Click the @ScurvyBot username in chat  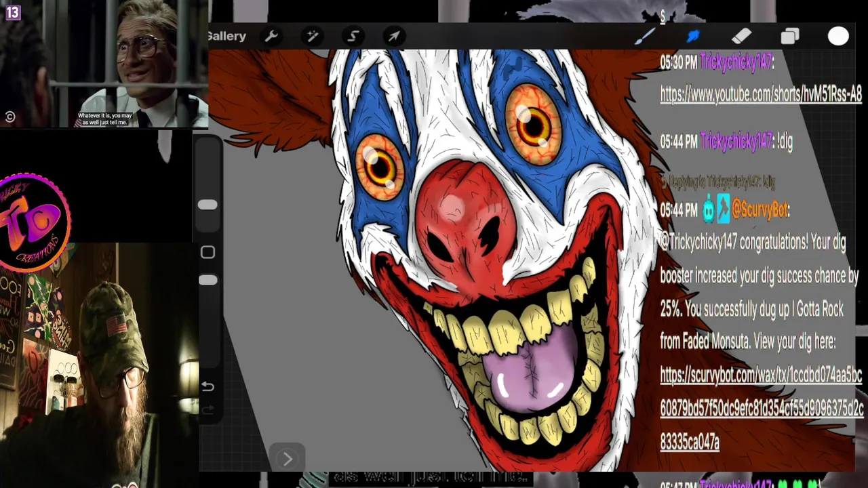pyautogui.click(x=760, y=211)
